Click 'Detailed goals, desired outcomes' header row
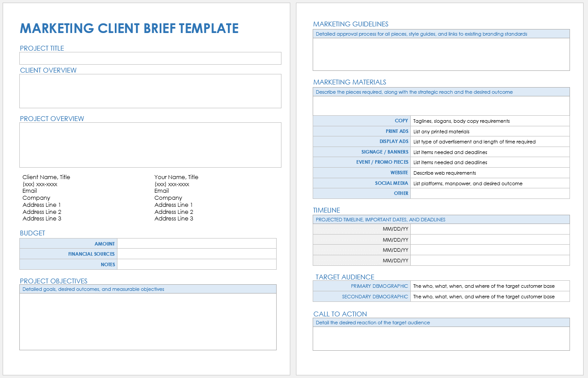Image resolution: width=588 pixels, height=378 pixels. click(x=148, y=289)
